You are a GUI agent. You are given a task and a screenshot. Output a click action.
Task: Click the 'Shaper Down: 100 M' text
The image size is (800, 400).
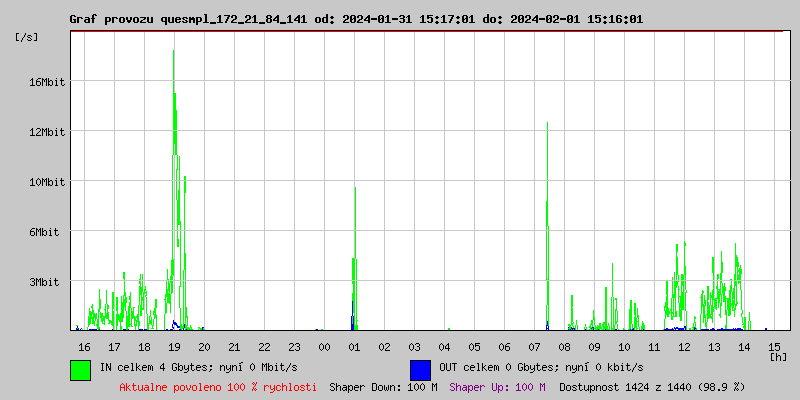point(383,386)
